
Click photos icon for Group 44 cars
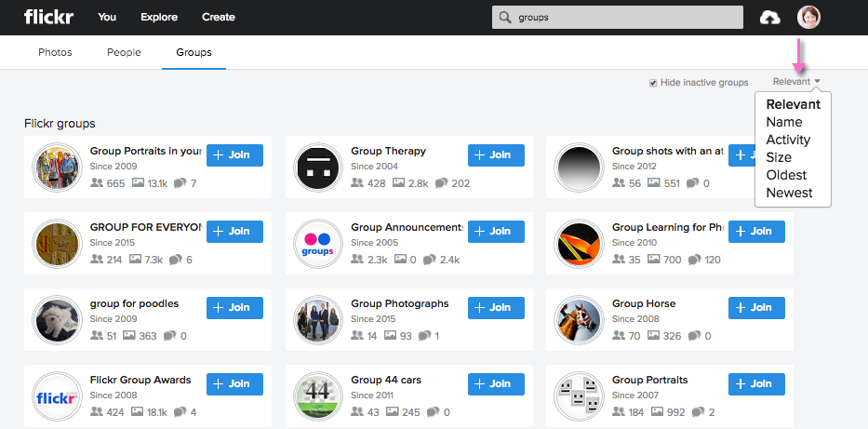coord(393,412)
